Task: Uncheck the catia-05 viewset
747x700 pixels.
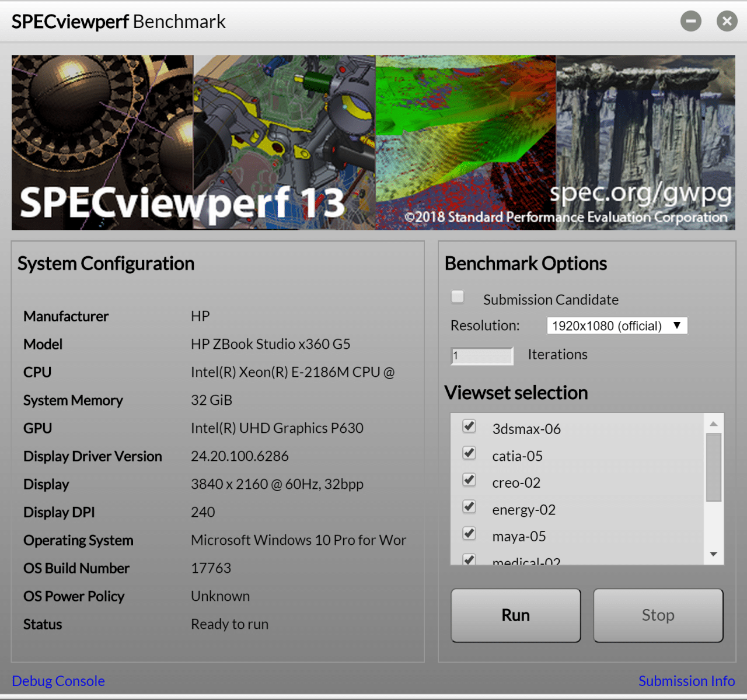Action: click(469, 453)
